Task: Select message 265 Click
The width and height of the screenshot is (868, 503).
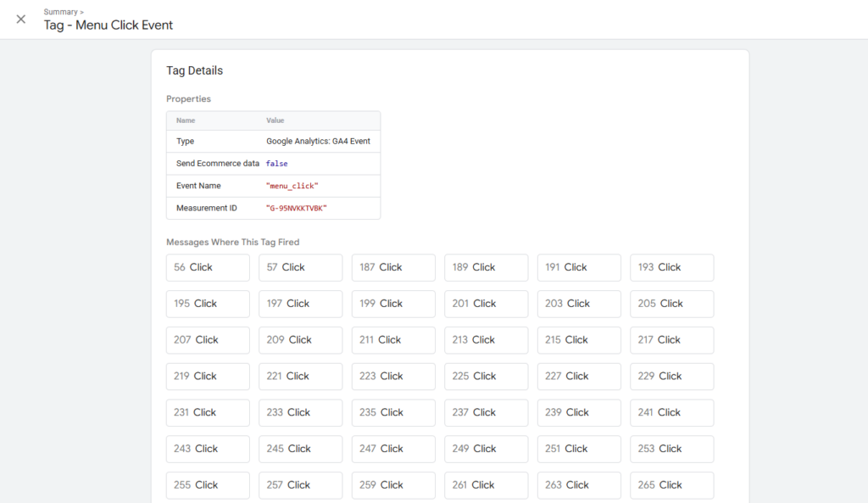Action: point(671,485)
